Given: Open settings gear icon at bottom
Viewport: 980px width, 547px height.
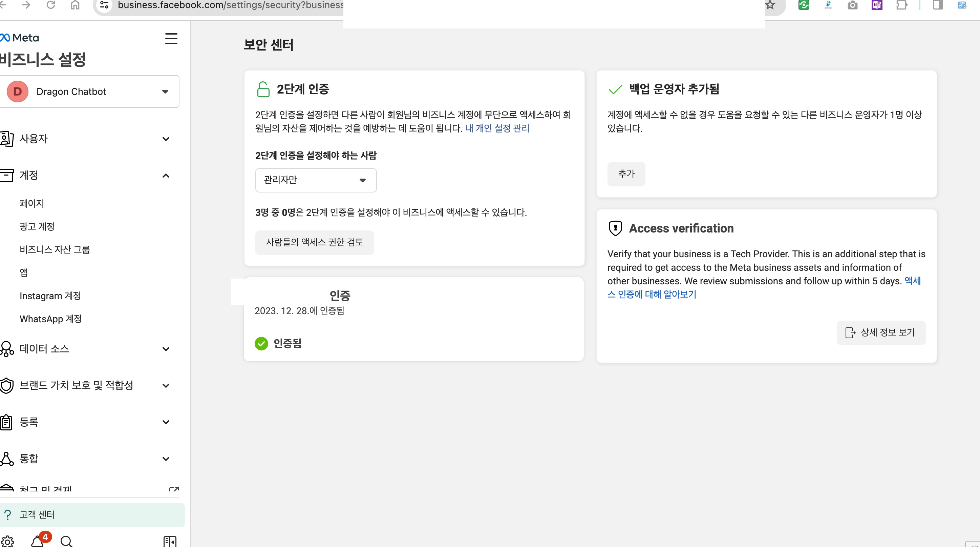Looking at the screenshot, I should [x=7, y=541].
